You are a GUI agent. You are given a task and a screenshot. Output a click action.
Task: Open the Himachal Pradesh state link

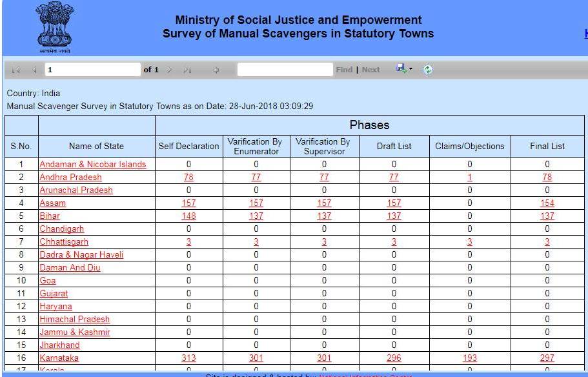(75, 320)
